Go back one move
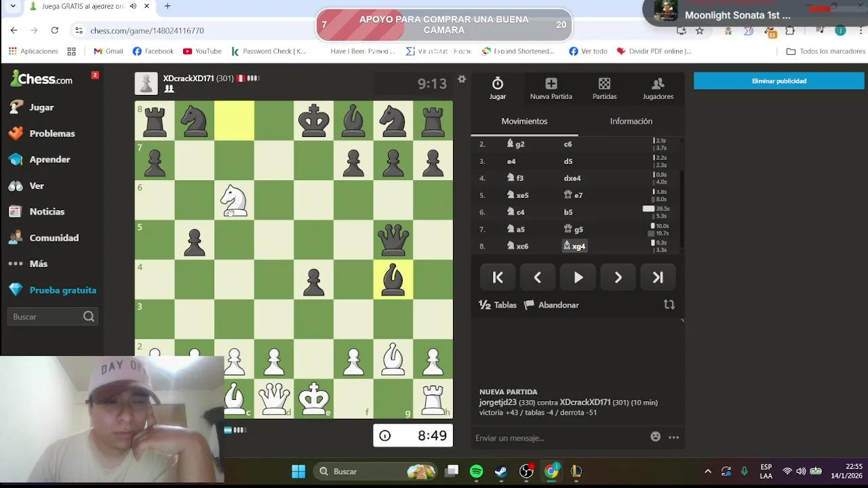 (537, 277)
